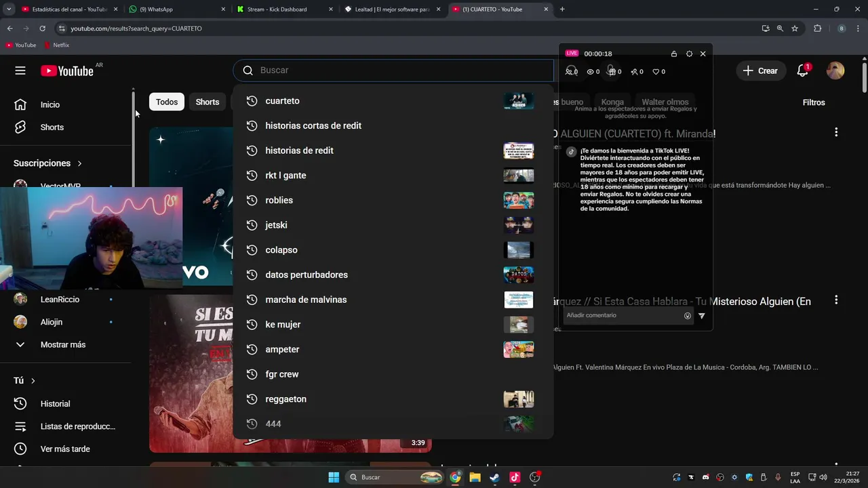Go back in Chrome
Image resolution: width=868 pixels, height=488 pixels.
[9, 28]
